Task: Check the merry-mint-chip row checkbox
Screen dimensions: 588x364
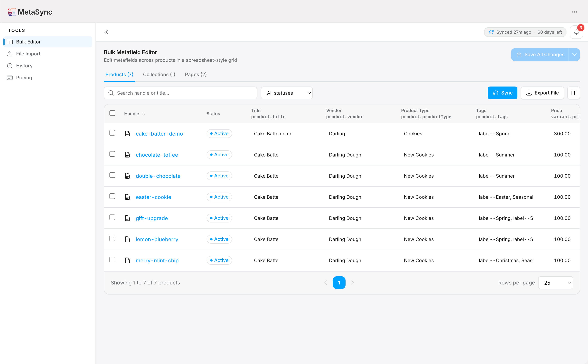Action: (x=112, y=260)
